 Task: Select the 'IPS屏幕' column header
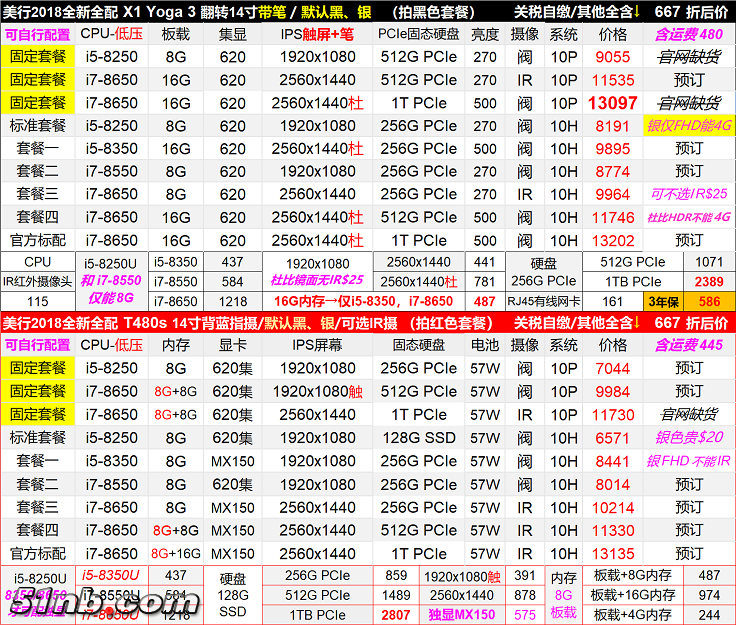[317, 345]
